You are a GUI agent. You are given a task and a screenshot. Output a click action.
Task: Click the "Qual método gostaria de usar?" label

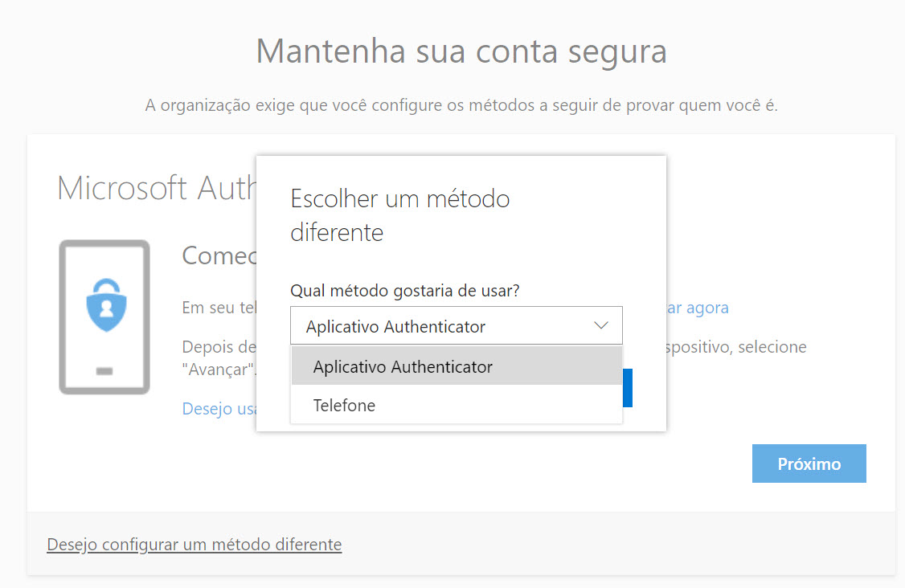(404, 291)
